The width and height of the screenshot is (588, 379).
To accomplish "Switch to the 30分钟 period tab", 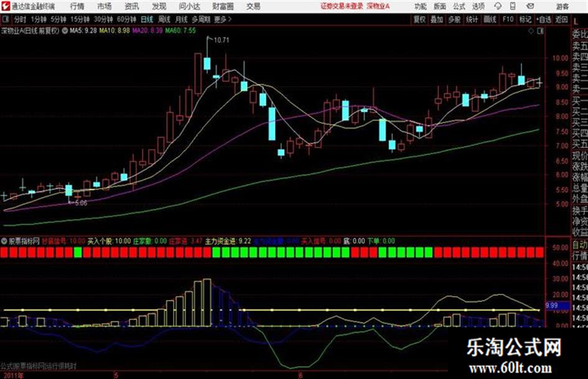I will coord(103,19).
